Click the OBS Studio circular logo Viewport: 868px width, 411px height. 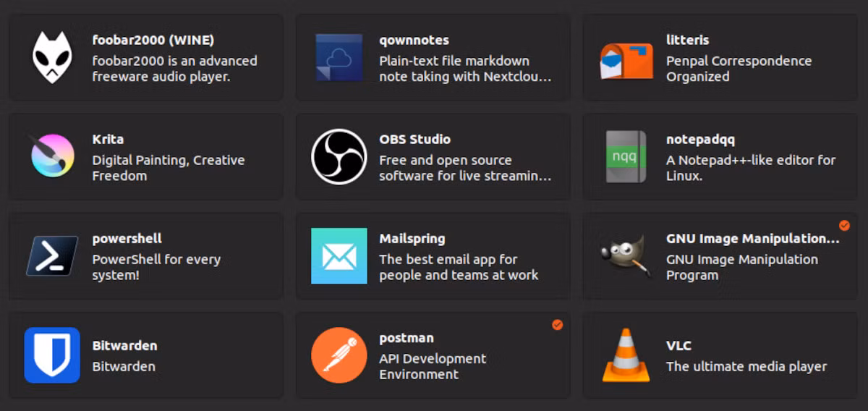(x=339, y=156)
